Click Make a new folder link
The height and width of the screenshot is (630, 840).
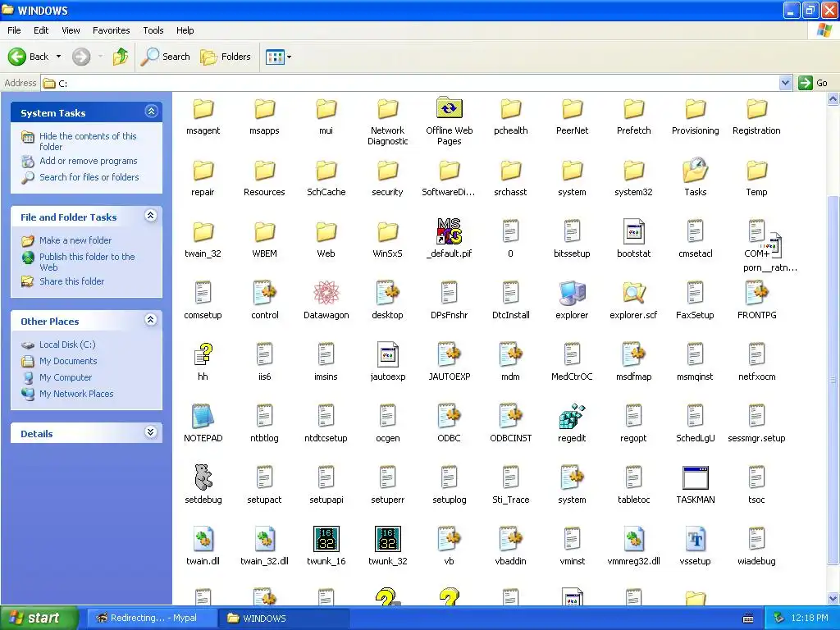click(x=75, y=240)
